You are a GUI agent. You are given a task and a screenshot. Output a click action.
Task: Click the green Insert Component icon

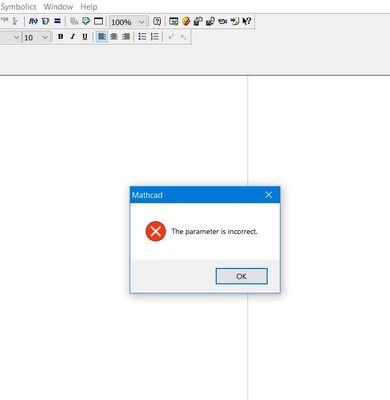pos(86,21)
